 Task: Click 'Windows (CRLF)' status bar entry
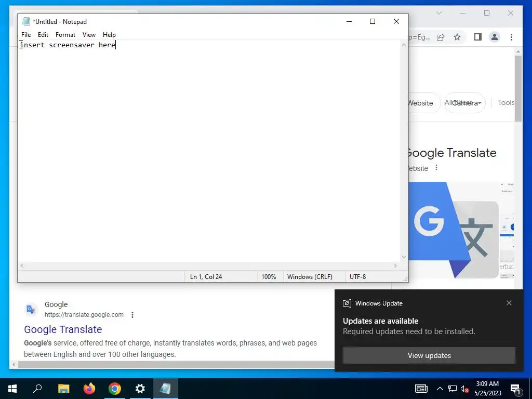310,277
